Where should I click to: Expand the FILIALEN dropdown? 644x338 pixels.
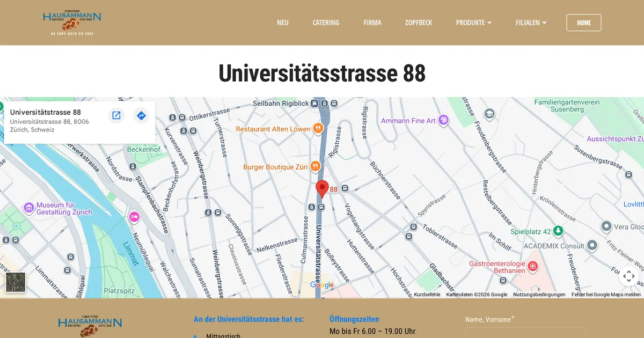tap(531, 23)
